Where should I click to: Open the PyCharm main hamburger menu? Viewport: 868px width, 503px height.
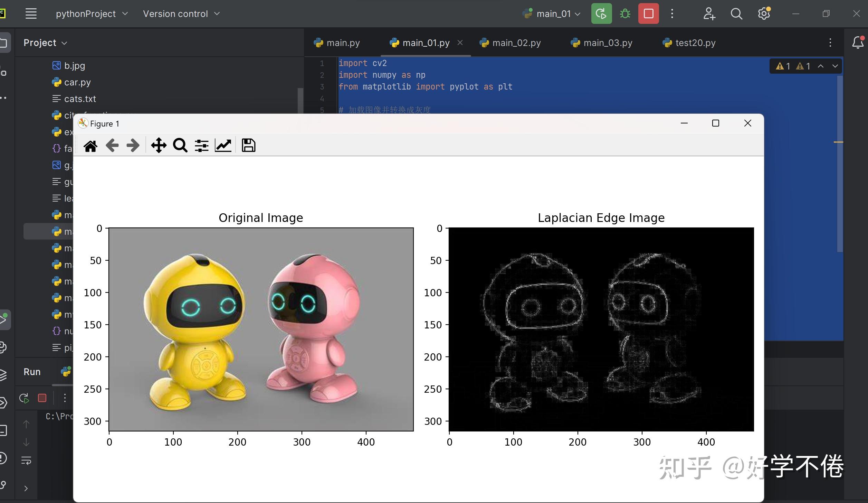[31, 14]
